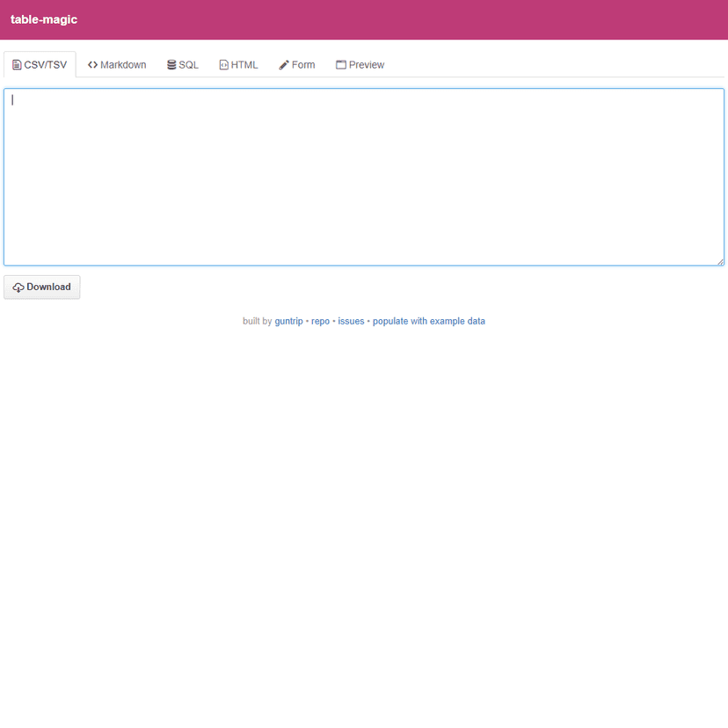Go to the Form tab

pyautogui.click(x=303, y=65)
